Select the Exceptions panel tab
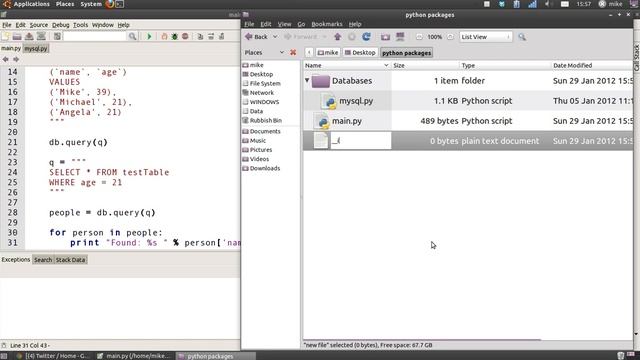Screen dimensions: 640x360 click(16, 260)
